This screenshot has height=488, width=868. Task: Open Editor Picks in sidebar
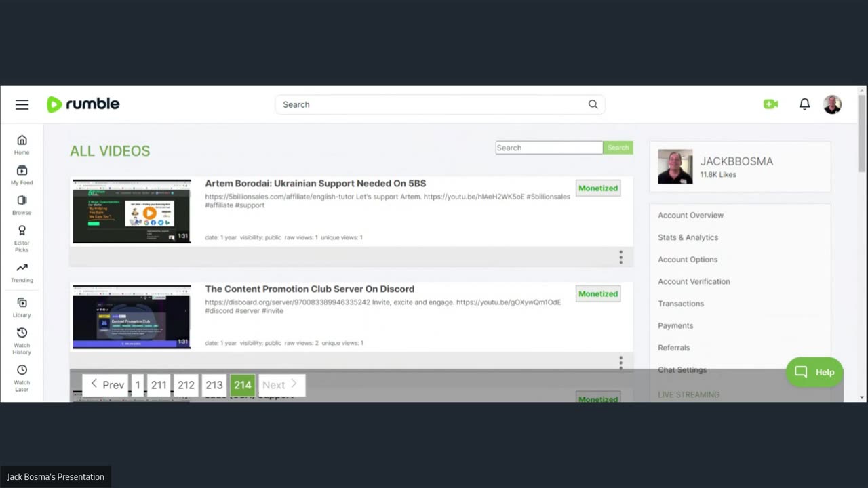tap(22, 239)
